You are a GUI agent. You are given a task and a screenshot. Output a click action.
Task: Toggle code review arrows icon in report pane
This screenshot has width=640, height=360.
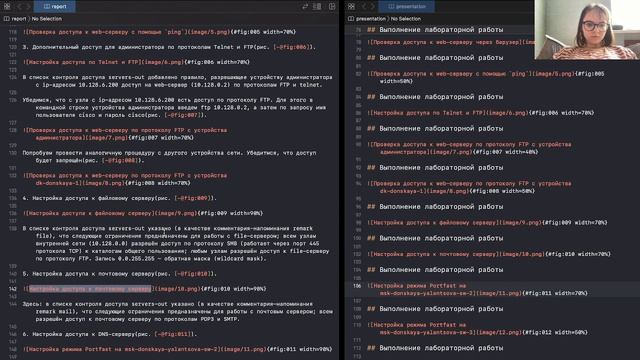305,6
